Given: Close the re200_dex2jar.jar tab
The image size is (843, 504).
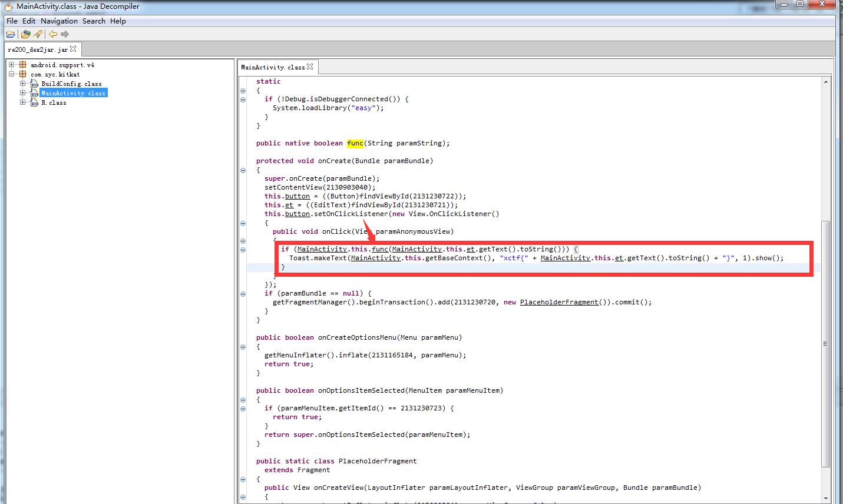Looking at the screenshot, I should pyautogui.click(x=73, y=49).
